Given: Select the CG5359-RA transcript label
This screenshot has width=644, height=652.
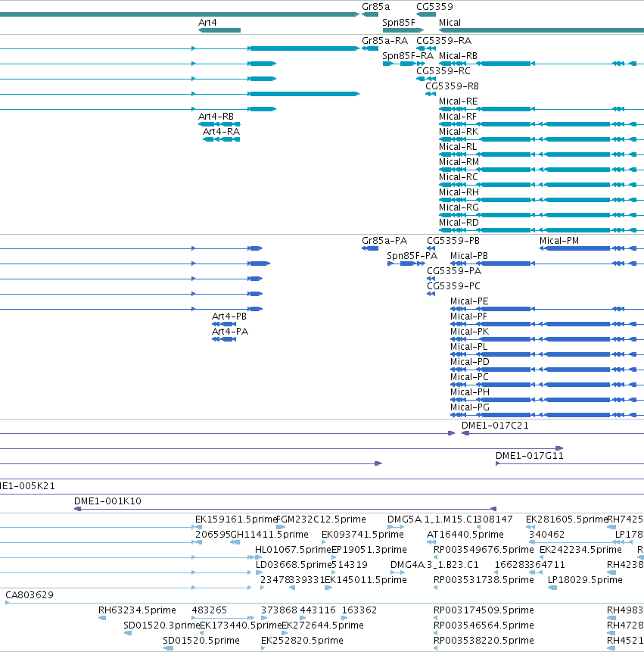Looking at the screenshot, I should click(443, 41).
